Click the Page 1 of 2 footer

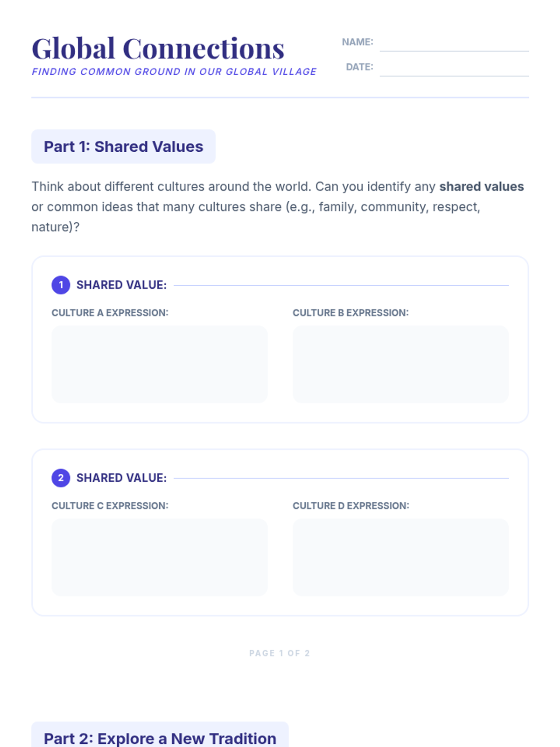pyautogui.click(x=280, y=653)
